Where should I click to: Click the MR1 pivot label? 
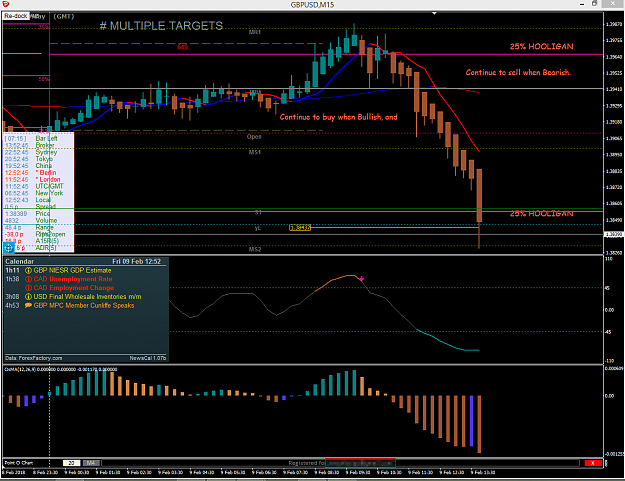(255, 32)
